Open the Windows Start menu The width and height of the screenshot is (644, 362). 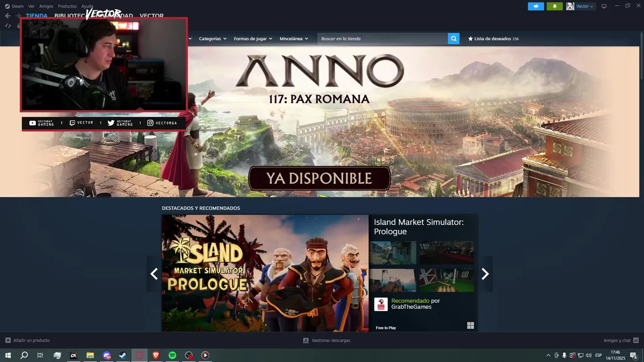click(8, 355)
